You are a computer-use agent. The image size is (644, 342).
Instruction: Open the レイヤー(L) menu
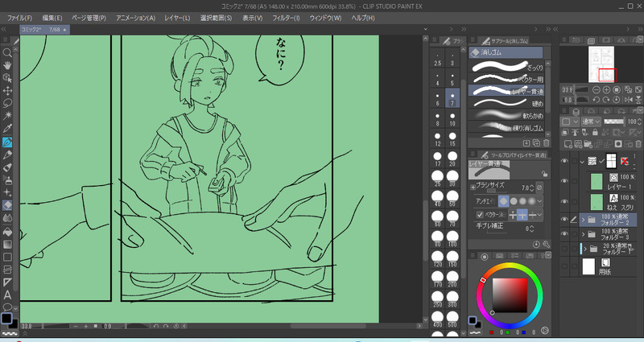[177, 18]
